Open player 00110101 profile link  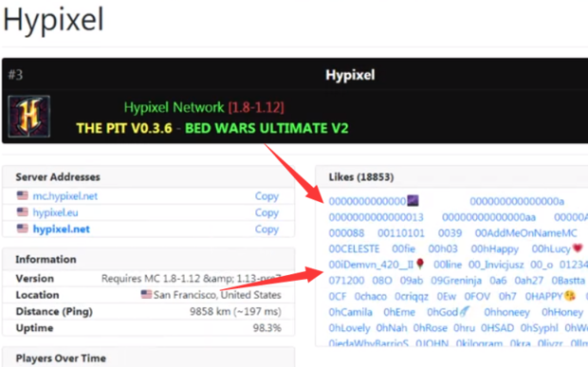point(401,233)
